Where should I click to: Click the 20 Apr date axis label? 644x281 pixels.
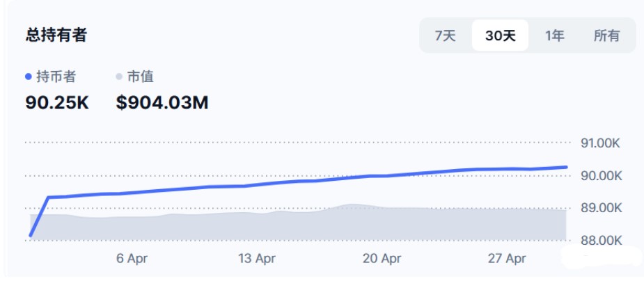382,259
